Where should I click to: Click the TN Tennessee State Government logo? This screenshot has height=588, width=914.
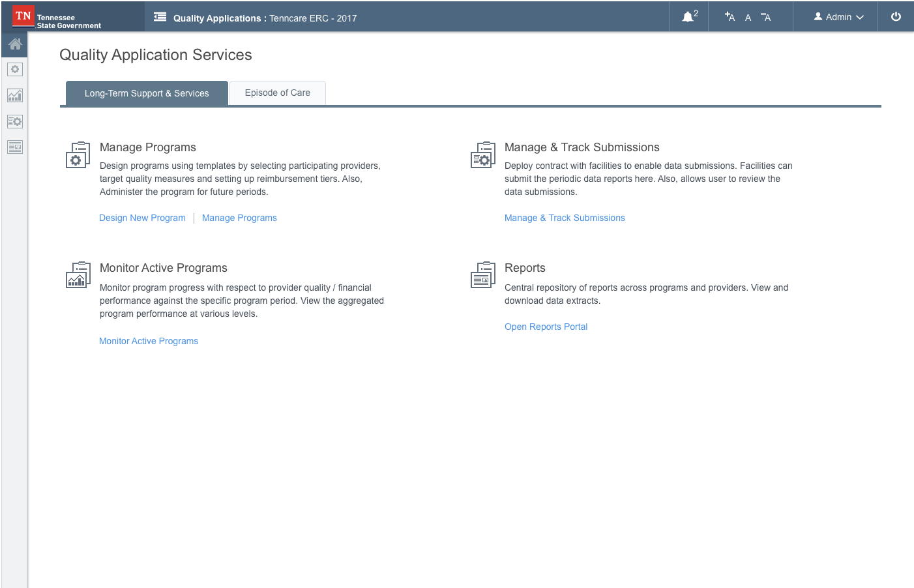click(57, 17)
